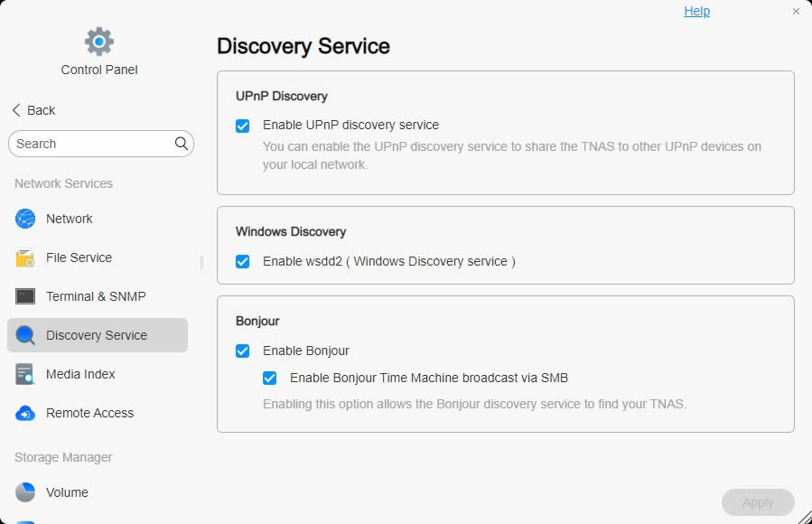Toggle the Enable Bonjour checkbox

[x=242, y=351]
